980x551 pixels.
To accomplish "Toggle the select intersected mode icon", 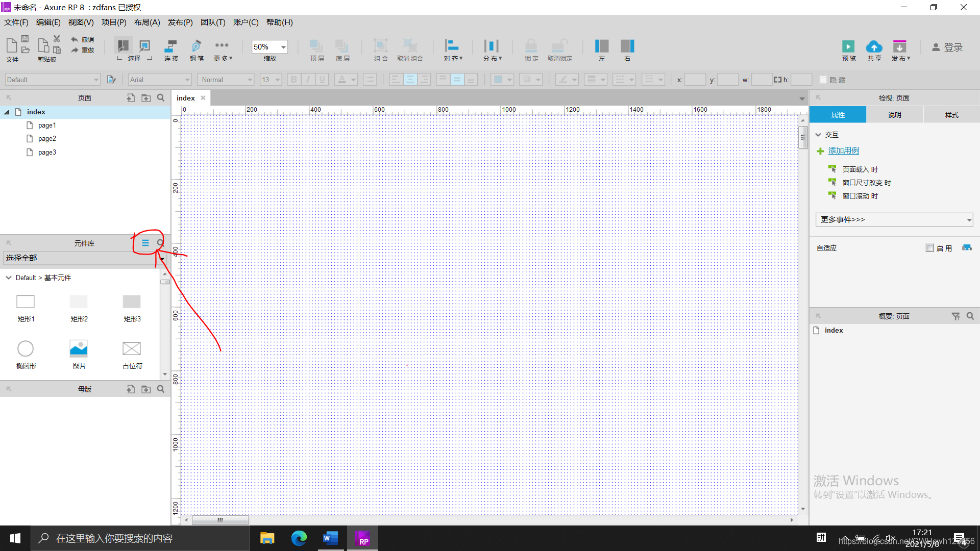I will coord(122,46).
